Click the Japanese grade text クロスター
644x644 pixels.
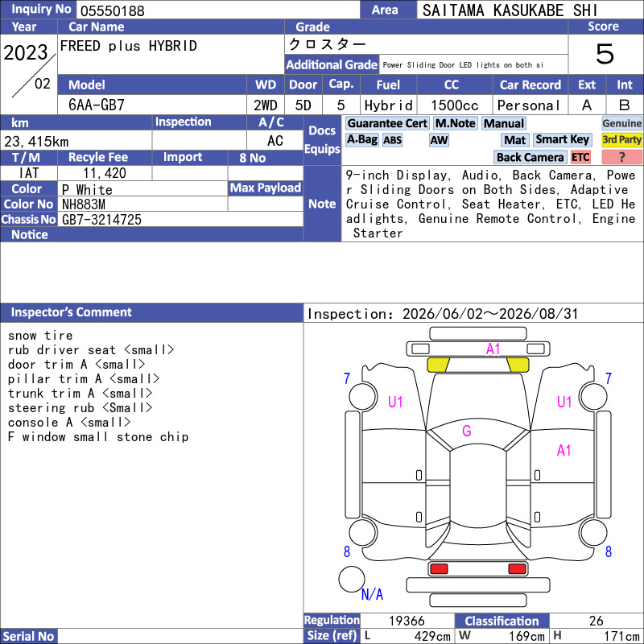click(x=328, y=43)
